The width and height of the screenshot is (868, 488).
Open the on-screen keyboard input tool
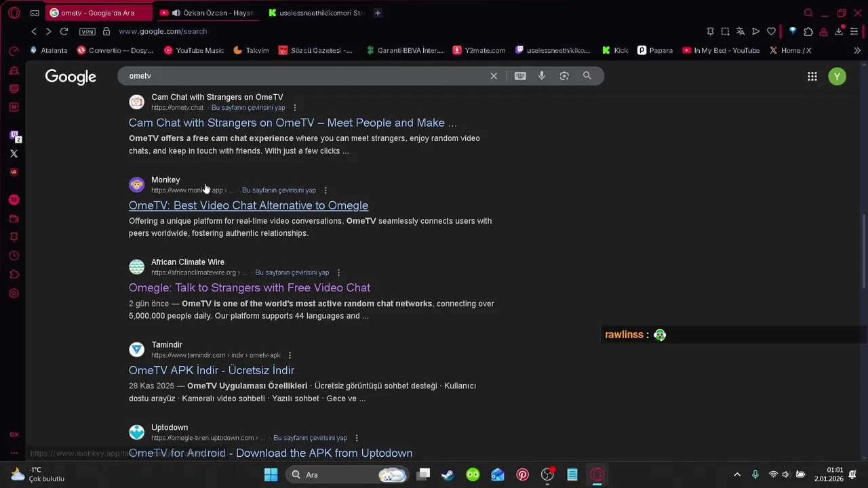tap(520, 76)
